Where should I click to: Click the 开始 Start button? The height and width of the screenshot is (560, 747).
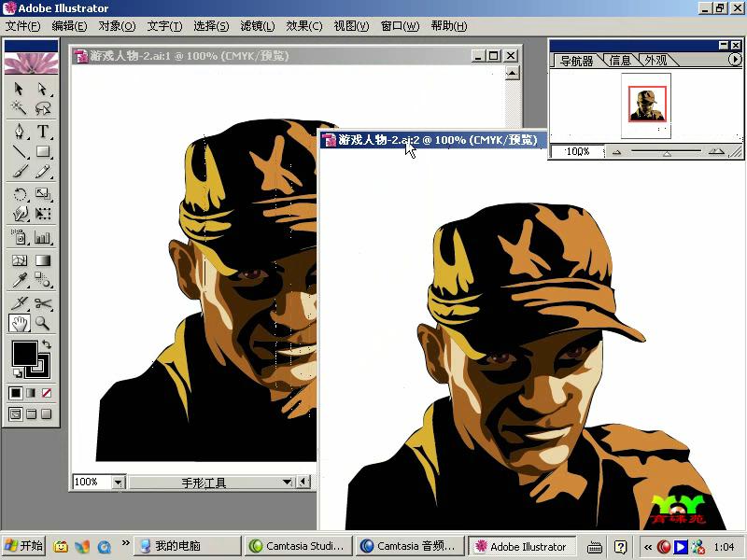coord(22,546)
